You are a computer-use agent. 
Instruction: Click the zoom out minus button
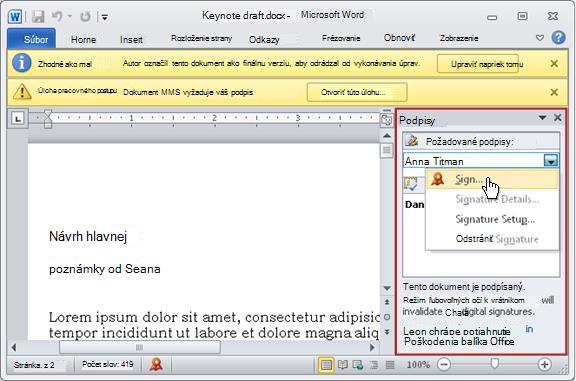(x=444, y=364)
